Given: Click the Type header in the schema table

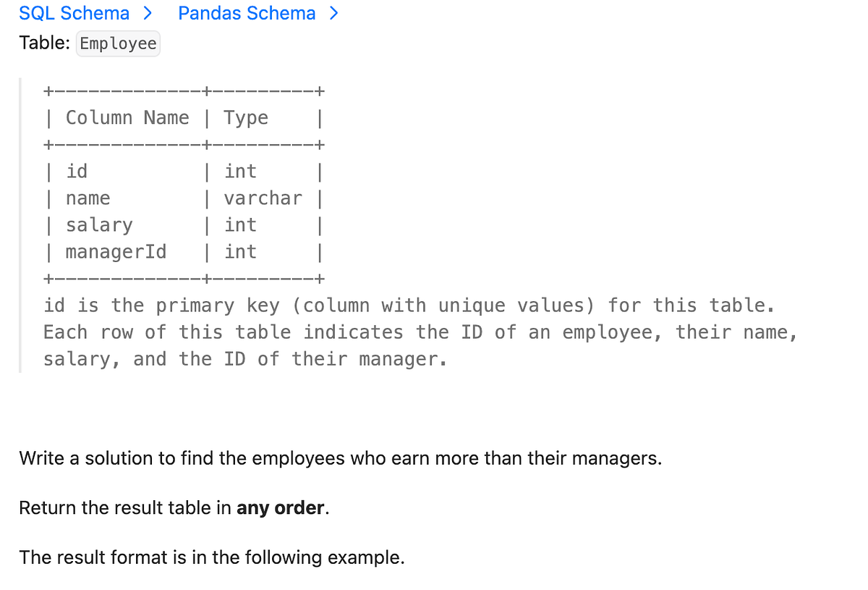Looking at the screenshot, I should [x=245, y=117].
